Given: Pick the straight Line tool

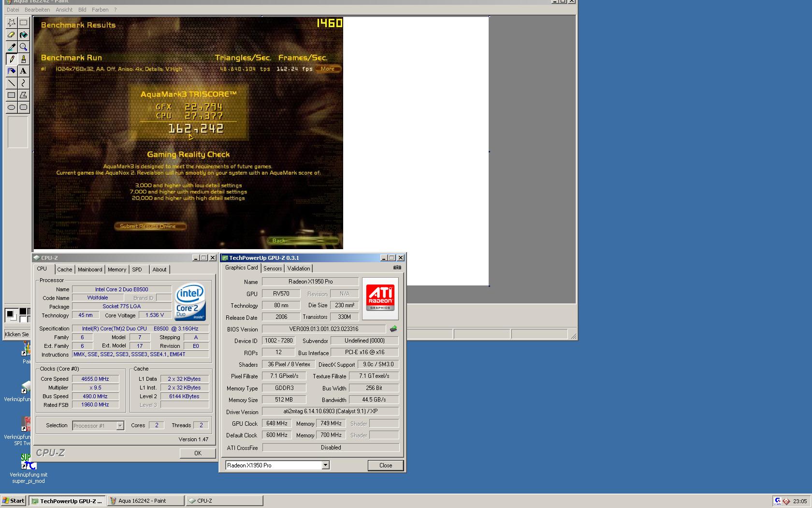Looking at the screenshot, I should (11, 83).
